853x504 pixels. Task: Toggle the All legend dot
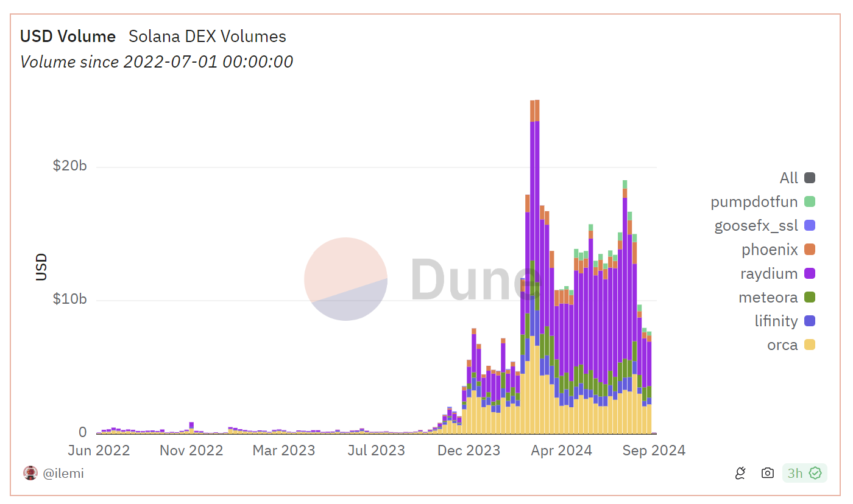coord(810,178)
